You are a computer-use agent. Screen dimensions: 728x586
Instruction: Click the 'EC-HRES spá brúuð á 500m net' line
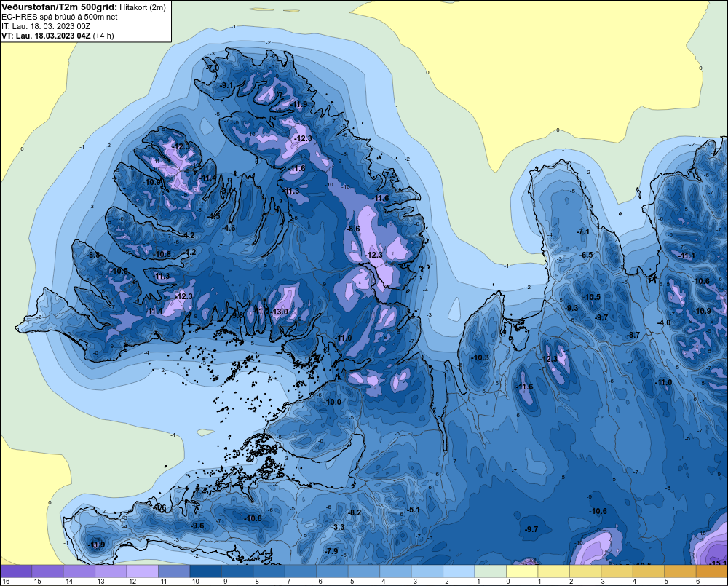(x=60, y=17)
